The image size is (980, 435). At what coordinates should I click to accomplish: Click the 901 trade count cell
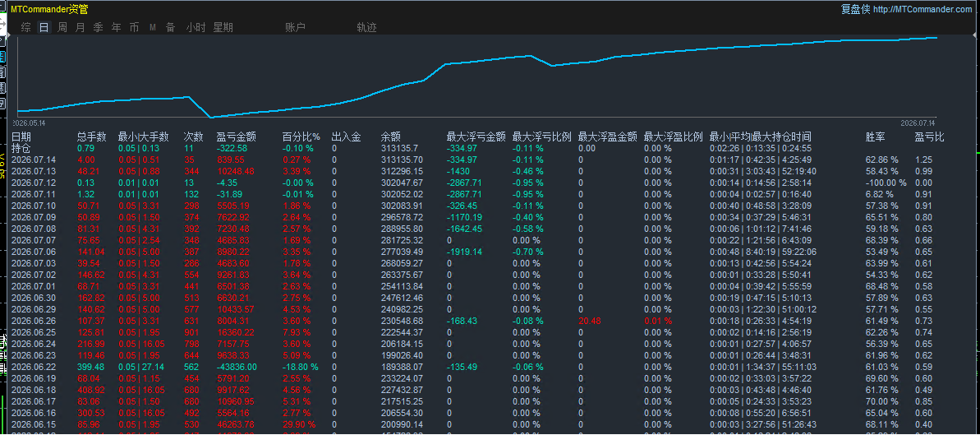click(x=191, y=332)
